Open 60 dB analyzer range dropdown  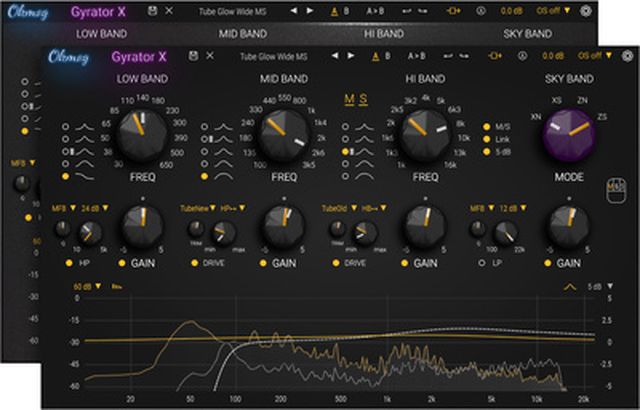[87, 287]
